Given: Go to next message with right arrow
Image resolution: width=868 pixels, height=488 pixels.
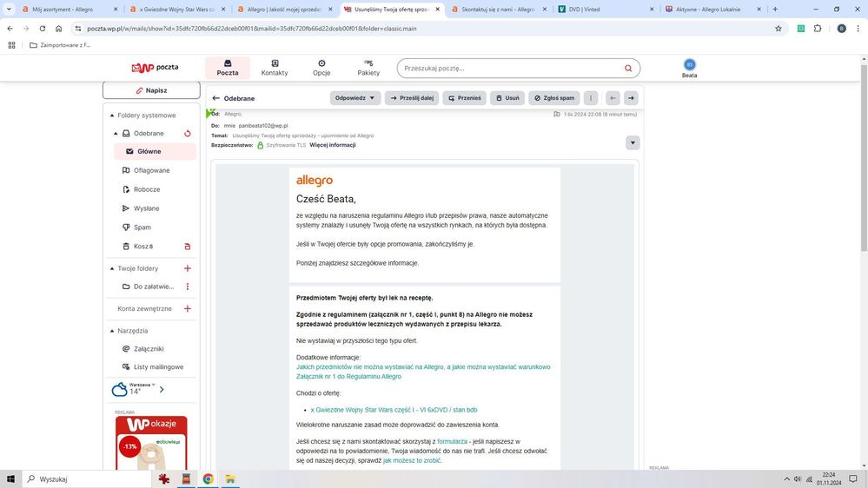Looking at the screenshot, I should pyautogui.click(x=631, y=98).
